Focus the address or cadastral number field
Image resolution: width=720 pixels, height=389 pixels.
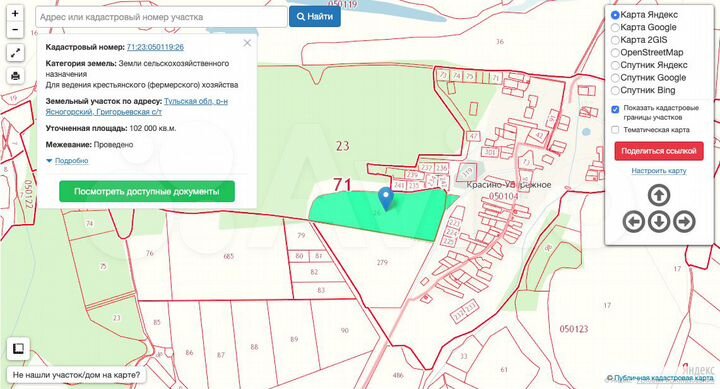click(x=161, y=17)
